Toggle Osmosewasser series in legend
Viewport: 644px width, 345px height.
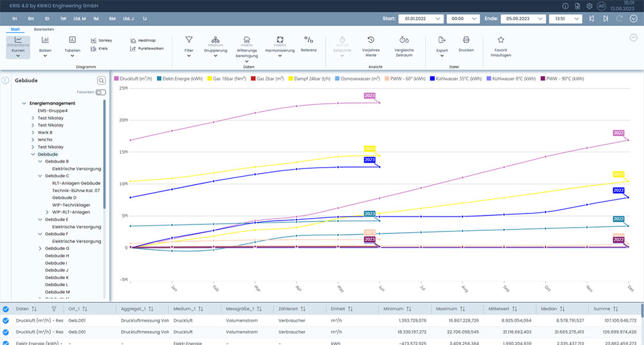[357, 79]
